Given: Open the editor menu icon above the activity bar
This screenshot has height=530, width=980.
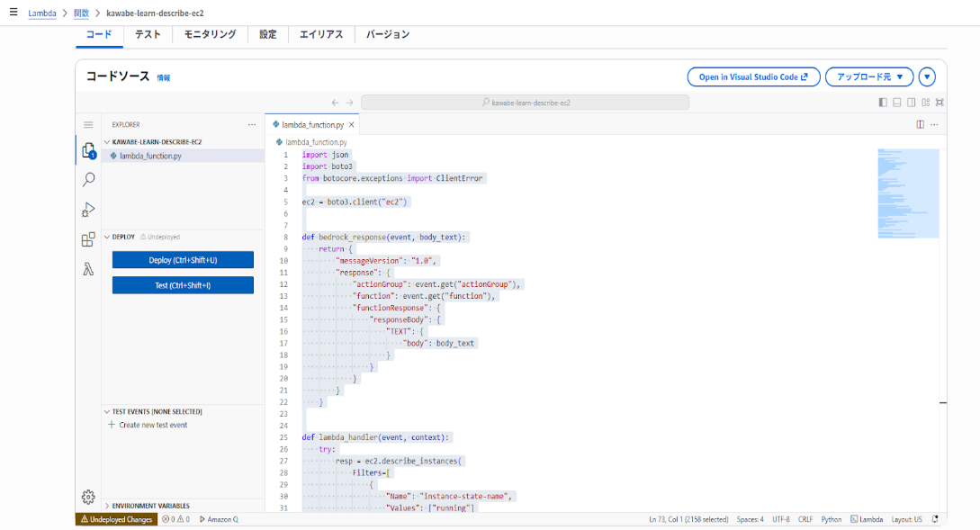Looking at the screenshot, I should [x=88, y=124].
